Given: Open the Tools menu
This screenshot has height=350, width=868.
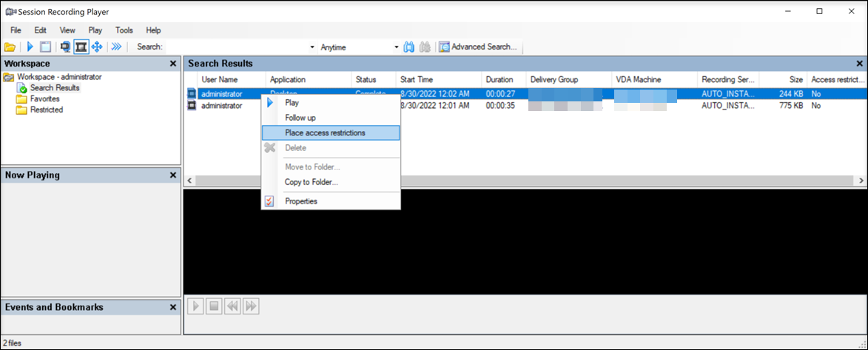Looking at the screenshot, I should click(124, 30).
